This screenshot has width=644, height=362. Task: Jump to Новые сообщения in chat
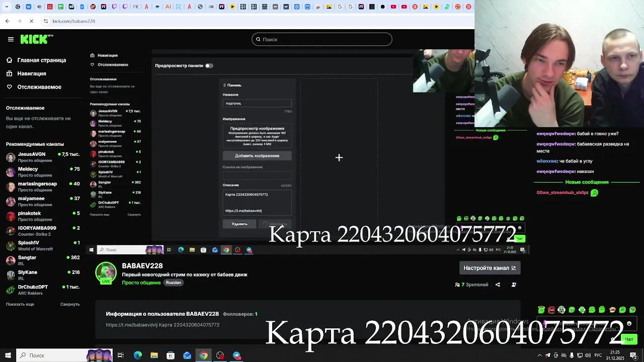click(x=587, y=182)
